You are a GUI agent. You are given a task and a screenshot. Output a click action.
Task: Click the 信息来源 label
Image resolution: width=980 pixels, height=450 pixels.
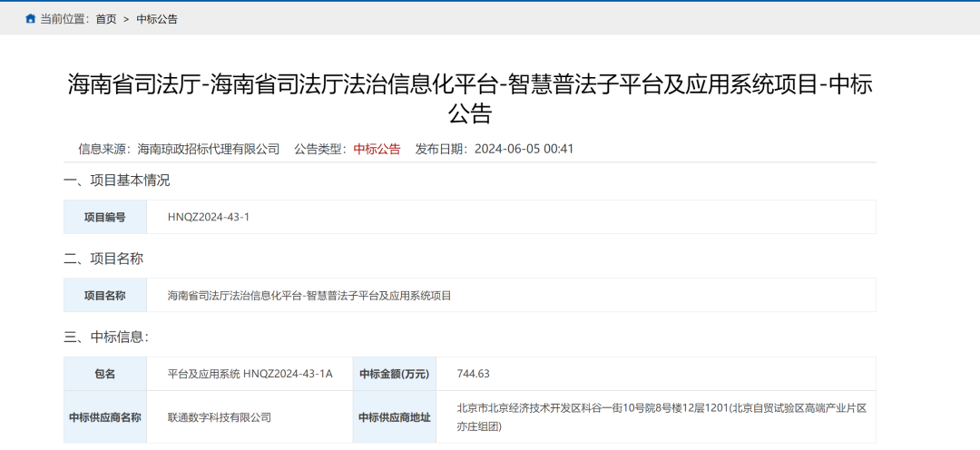point(104,150)
